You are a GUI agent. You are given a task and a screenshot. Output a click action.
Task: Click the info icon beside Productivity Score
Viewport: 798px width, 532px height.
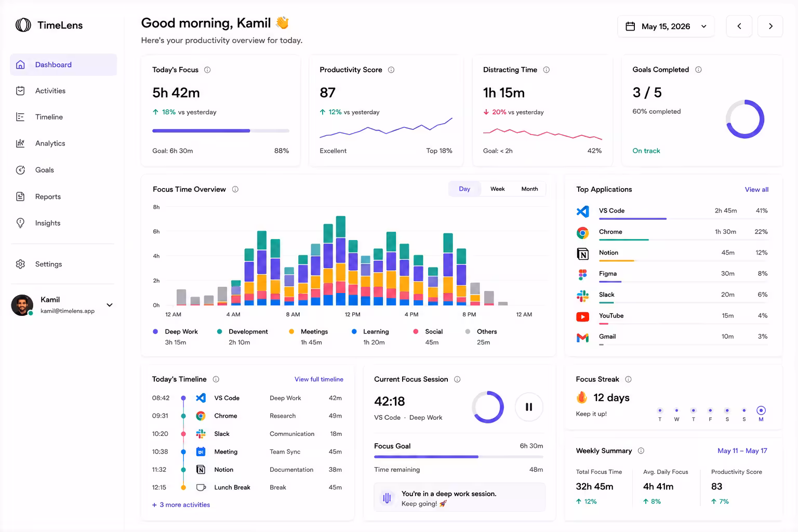pos(391,70)
